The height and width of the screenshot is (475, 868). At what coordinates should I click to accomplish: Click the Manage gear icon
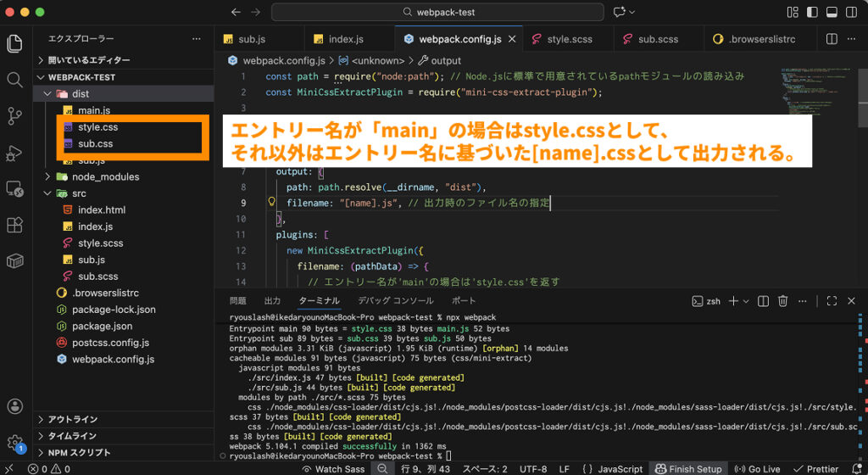pyautogui.click(x=14, y=442)
